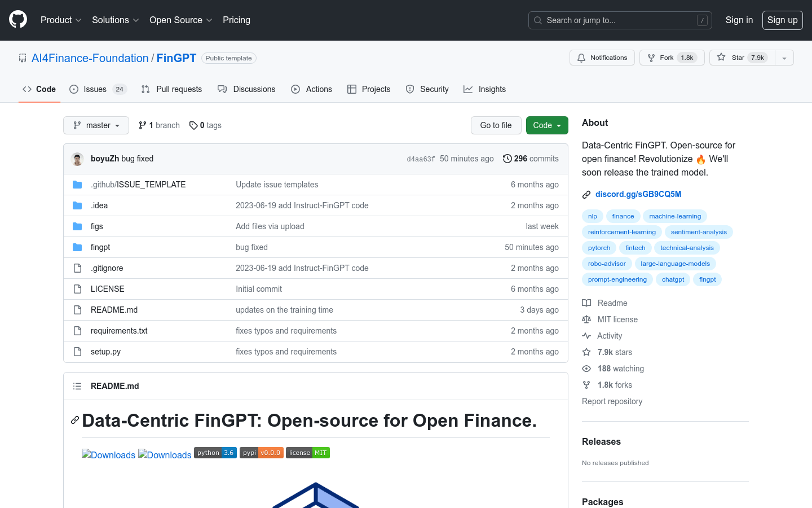
Task: Click the tags icon showing 0 tags
Action: point(193,125)
